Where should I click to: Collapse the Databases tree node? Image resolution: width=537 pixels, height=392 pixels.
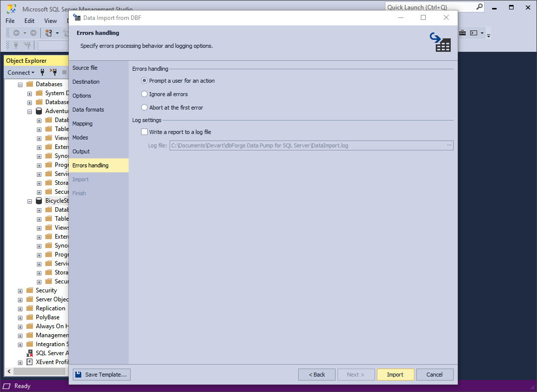click(20, 85)
